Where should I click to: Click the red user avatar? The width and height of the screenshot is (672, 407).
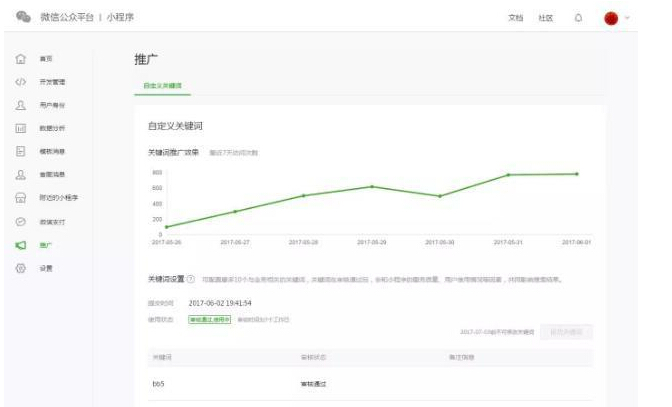611,18
